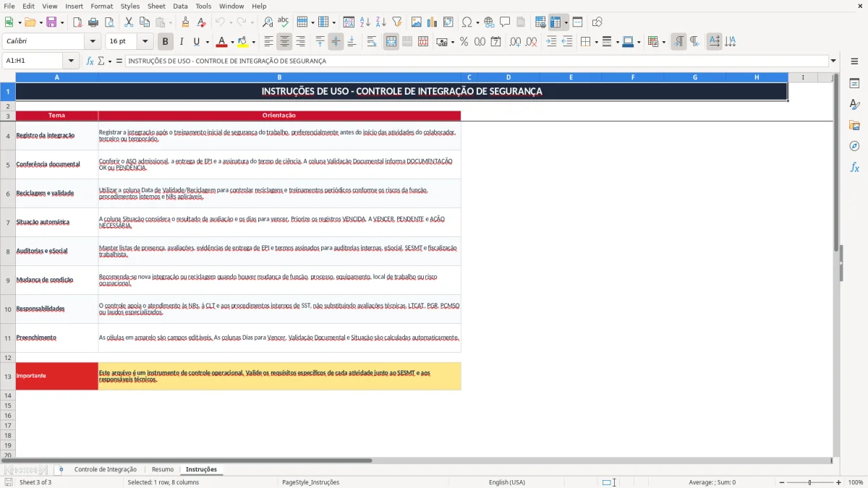868x488 pixels.
Task: Toggle Merge and Center Cells button
Action: pyautogui.click(x=391, y=42)
